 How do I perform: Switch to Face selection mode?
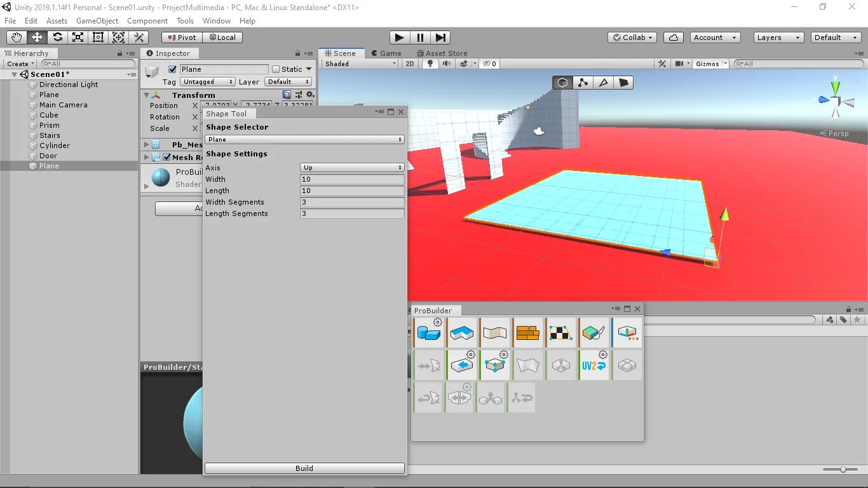pyautogui.click(x=624, y=83)
